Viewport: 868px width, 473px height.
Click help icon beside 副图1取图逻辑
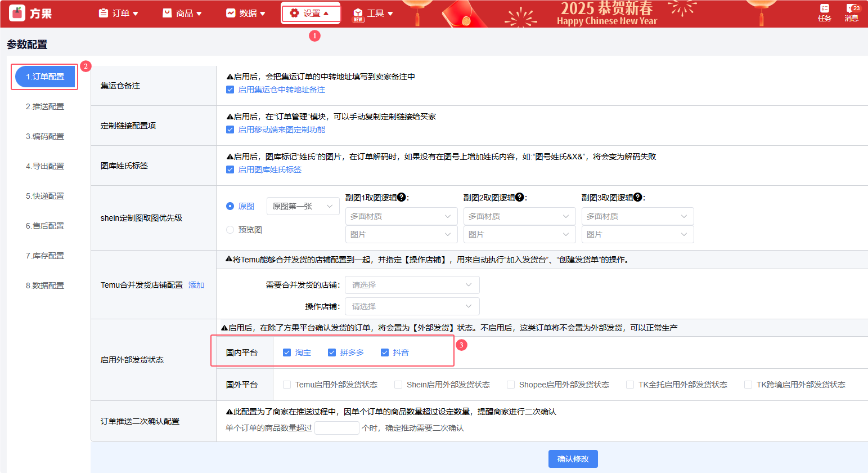[x=402, y=198]
